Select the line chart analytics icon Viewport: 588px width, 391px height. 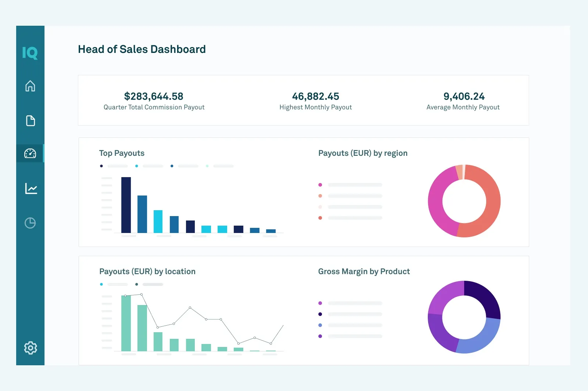(x=30, y=188)
